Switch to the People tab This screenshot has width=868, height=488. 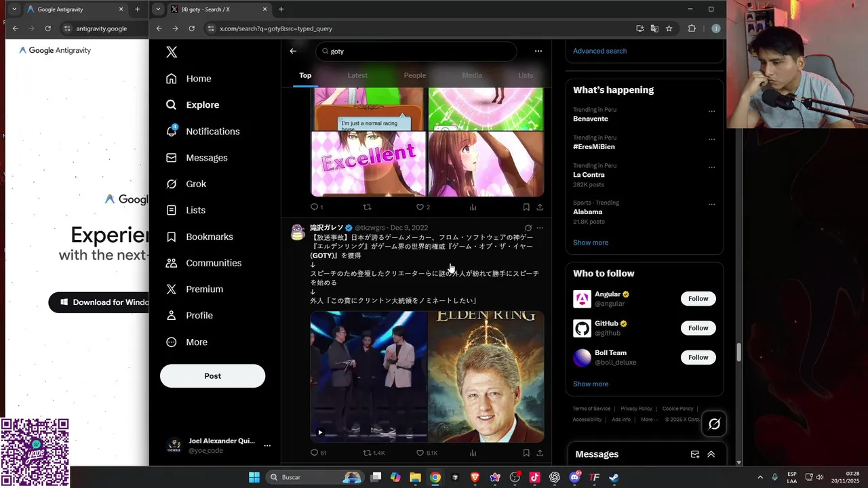pos(415,75)
